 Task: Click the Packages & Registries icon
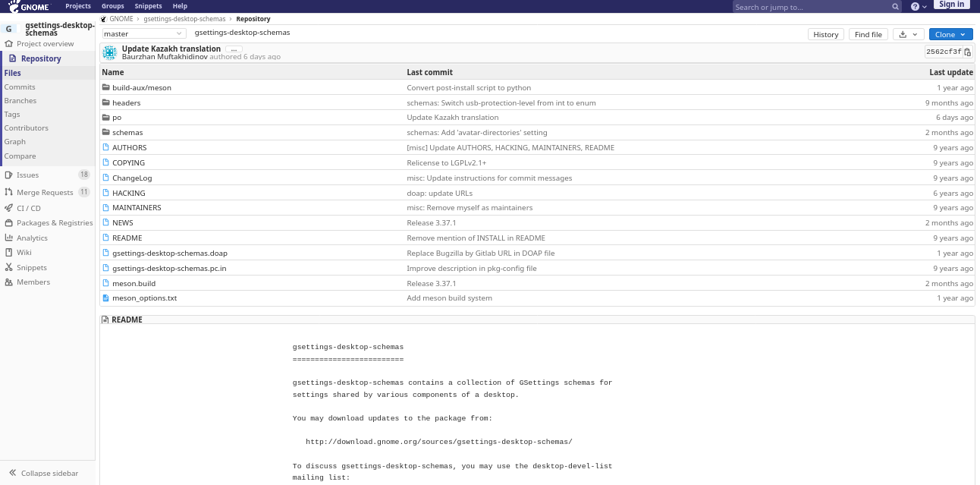[9, 223]
